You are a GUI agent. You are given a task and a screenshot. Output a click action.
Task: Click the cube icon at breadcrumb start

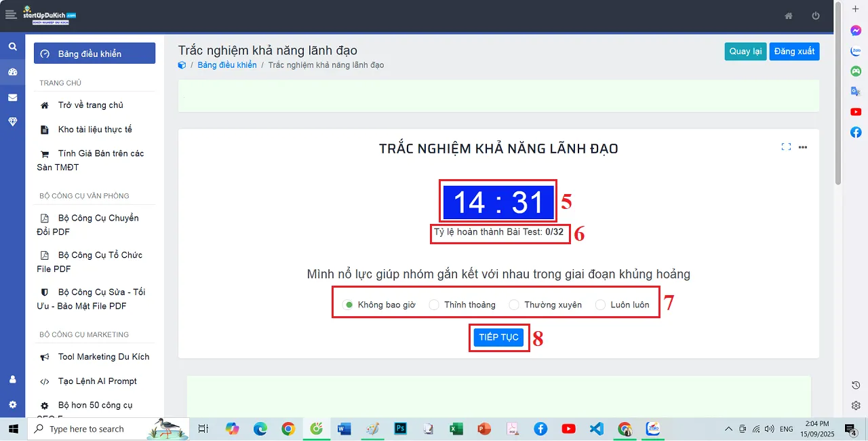(x=182, y=65)
